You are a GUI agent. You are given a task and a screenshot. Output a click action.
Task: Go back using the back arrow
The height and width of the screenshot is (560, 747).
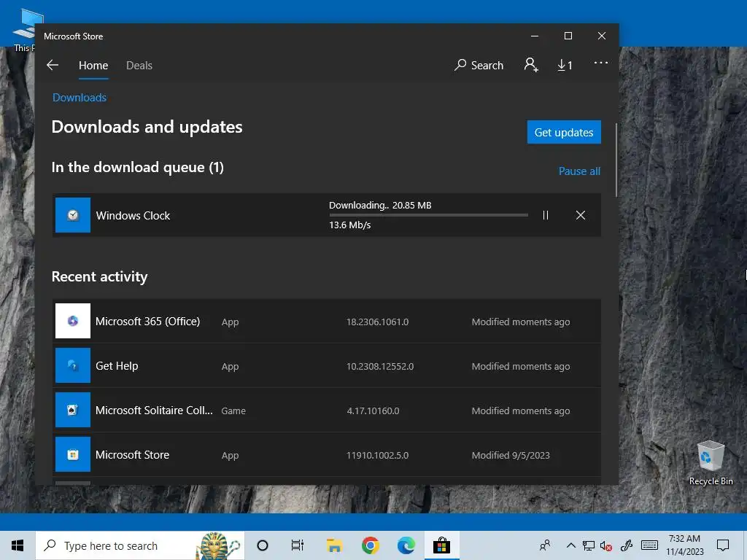coord(53,65)
